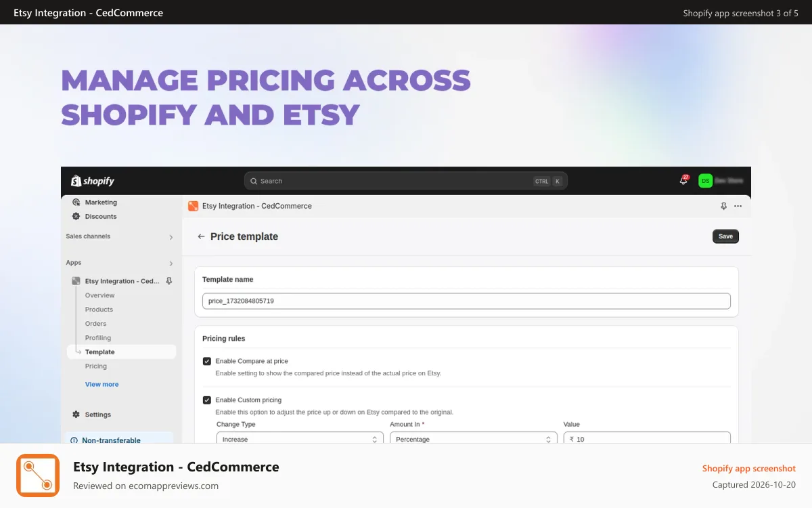Screen dimensions: 812x508
Task: Click the Etsy Integration app icon in sidebar
Action: point(76,281)
